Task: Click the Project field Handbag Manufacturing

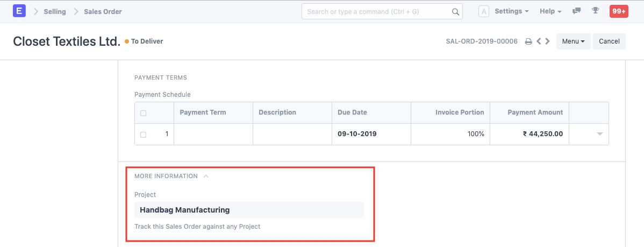Action: pyautogui.click(x=249, y=210)
